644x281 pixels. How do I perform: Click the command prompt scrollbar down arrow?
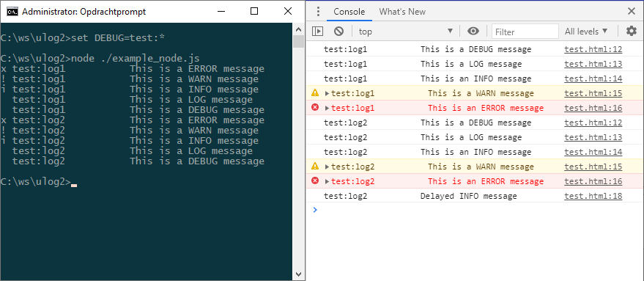pyautogui.click(x=299, y=274)
